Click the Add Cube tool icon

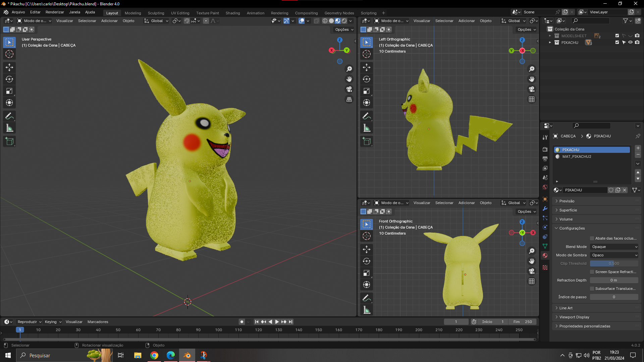pyautogui.click(x=9, y=141)
